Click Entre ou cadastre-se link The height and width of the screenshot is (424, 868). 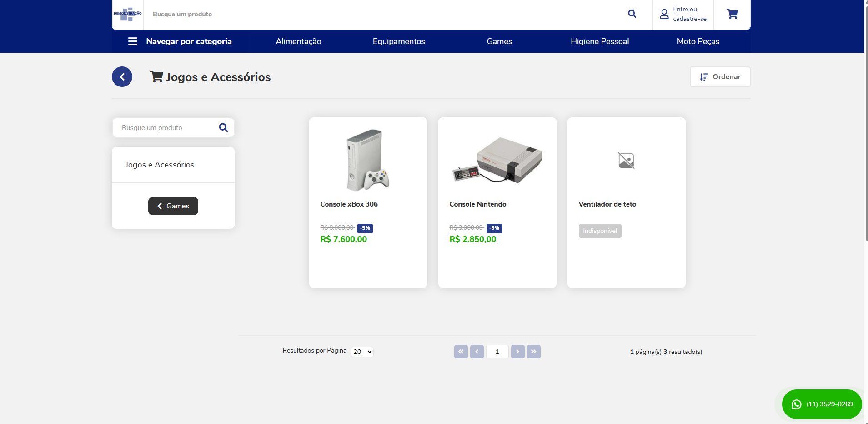pos(690,14)
